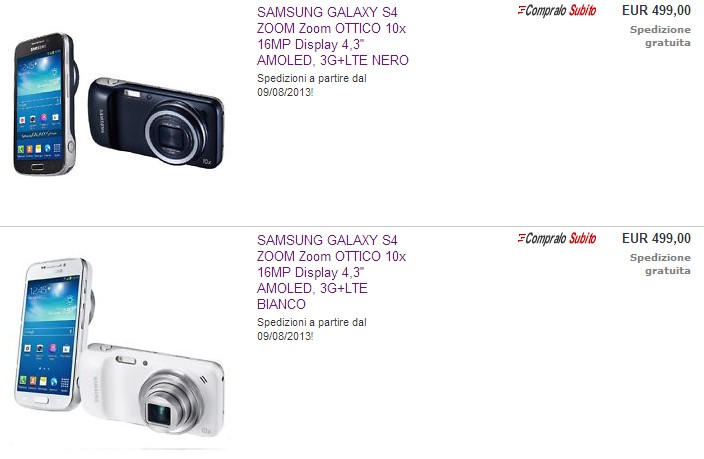
Task: Click Spedizione gratuita under the second price
Action: [660, 264]
